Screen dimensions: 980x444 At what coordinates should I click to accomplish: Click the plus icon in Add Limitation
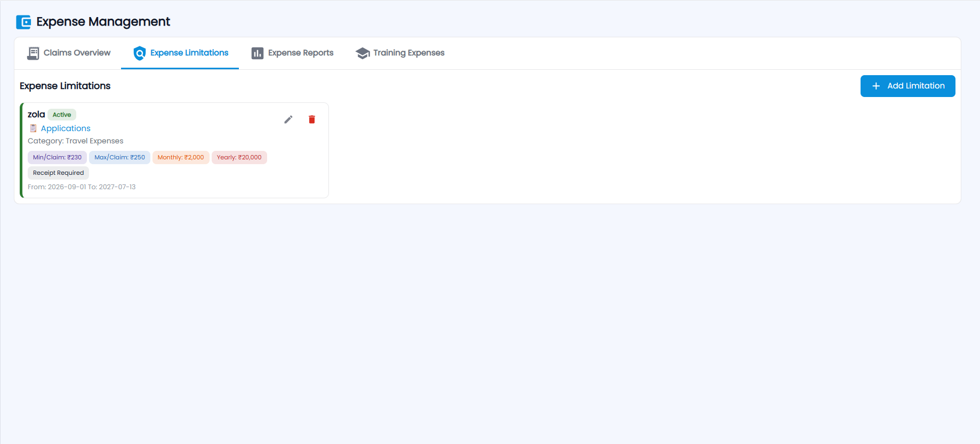click(x=876, y=86)
